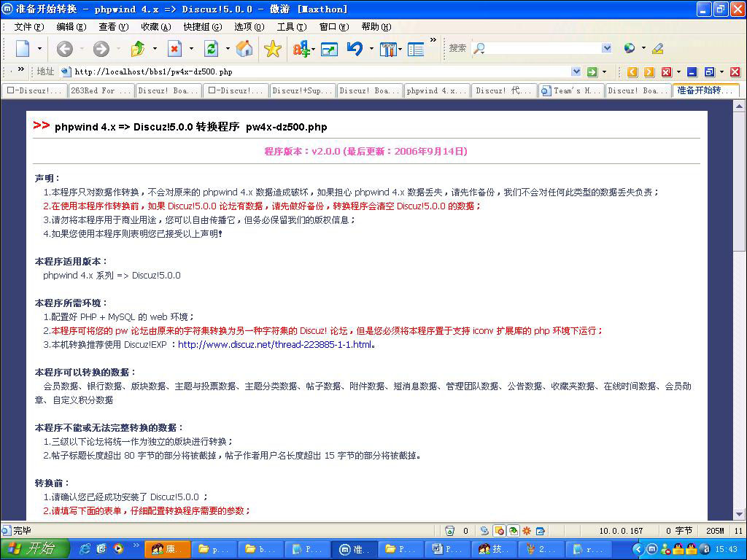Open the discuz.net thread-223885 link
Screen dimensions: 747x560
274,345
